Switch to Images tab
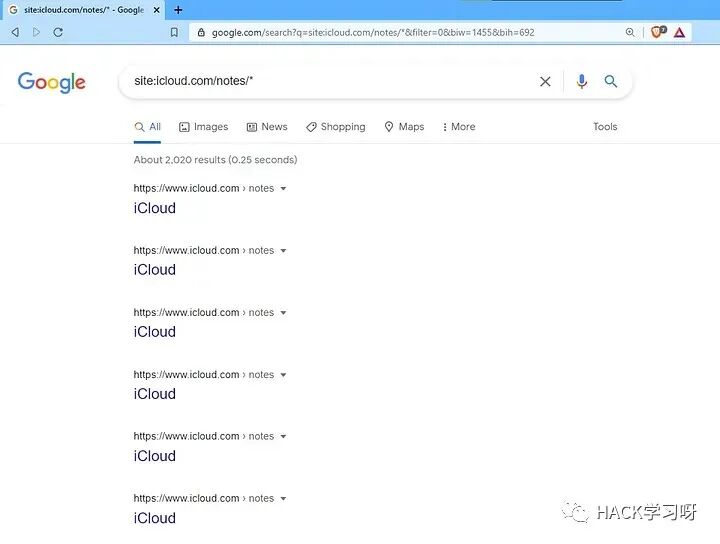This screenshot has height=544, width=720. click(x=203, y=127)
